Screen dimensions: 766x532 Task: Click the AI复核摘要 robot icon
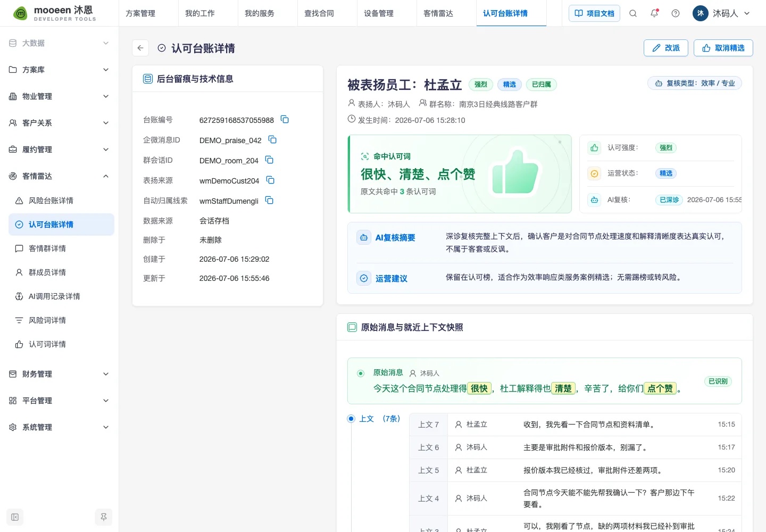364,238
